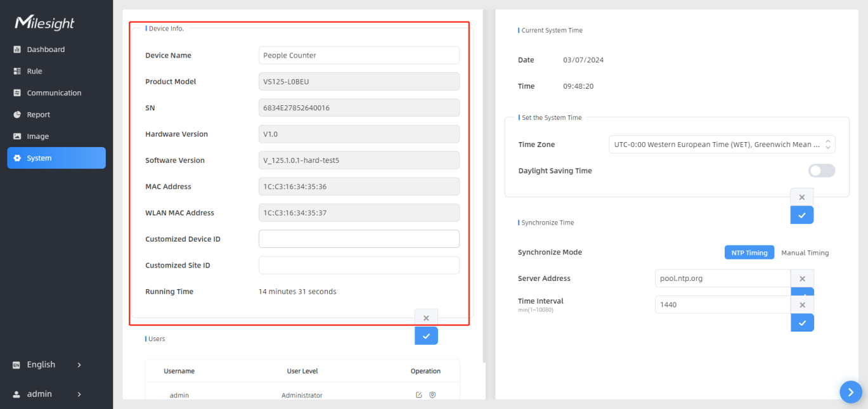868x409 pixels.
Task: Cancel Time Zone changes with X icon
Action: click(x=801, y=197)
